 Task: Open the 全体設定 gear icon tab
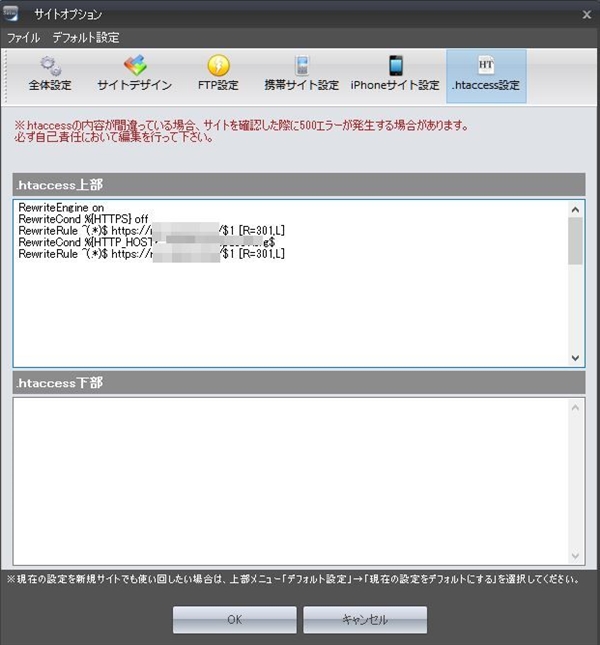[x=49, y=67]
